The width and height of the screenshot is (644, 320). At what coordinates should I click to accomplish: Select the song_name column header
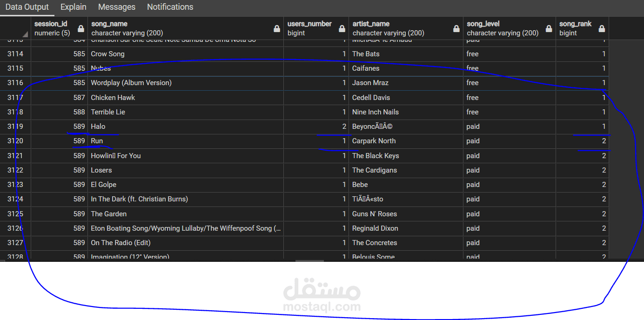click(186, 28)
